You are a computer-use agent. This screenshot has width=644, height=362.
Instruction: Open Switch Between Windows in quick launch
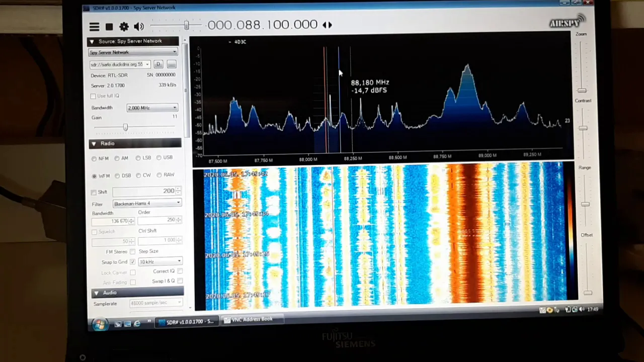[x=127, y=324]
